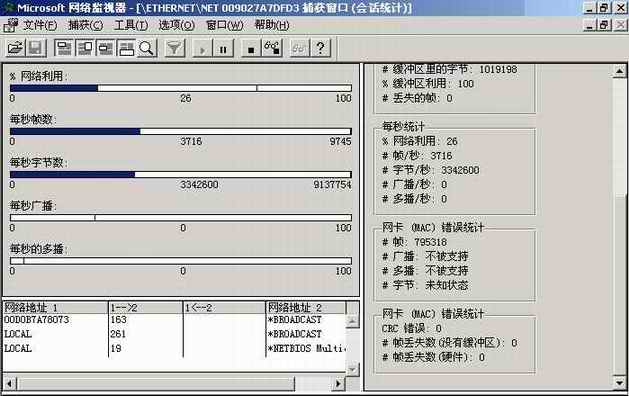Minimize the inner capture window from menu bar

pyautogui.click(x=589, y=25)
